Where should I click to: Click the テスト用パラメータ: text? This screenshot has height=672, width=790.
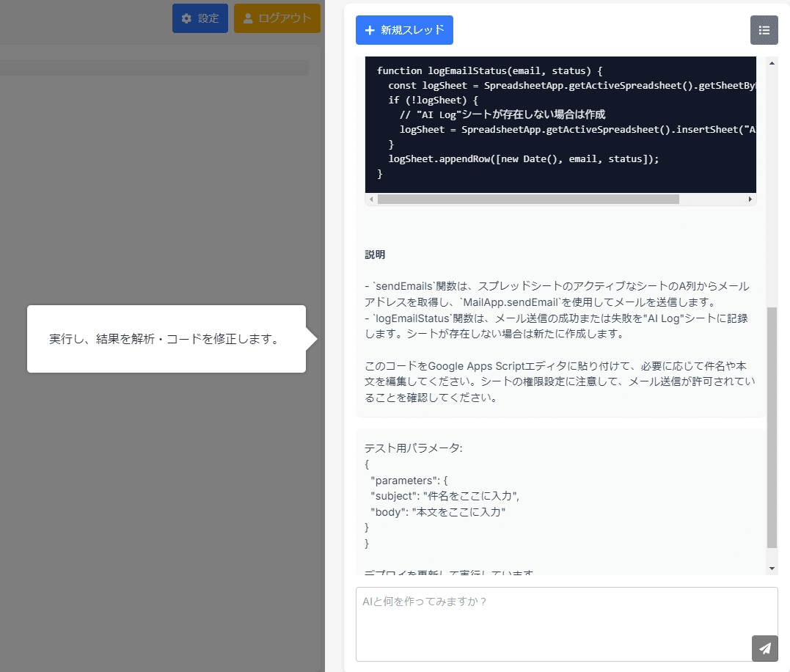click(414, 448)
